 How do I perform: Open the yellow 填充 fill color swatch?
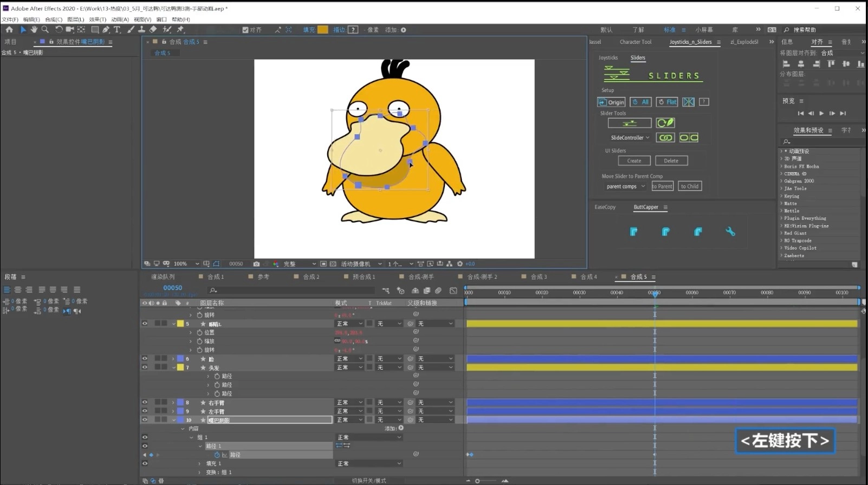pyautogui.click(x=322, y=30)
